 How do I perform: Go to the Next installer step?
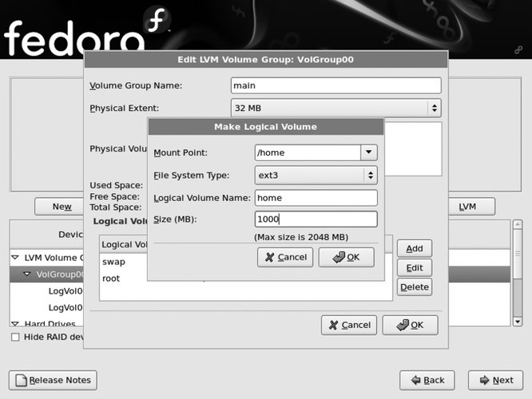495,380
